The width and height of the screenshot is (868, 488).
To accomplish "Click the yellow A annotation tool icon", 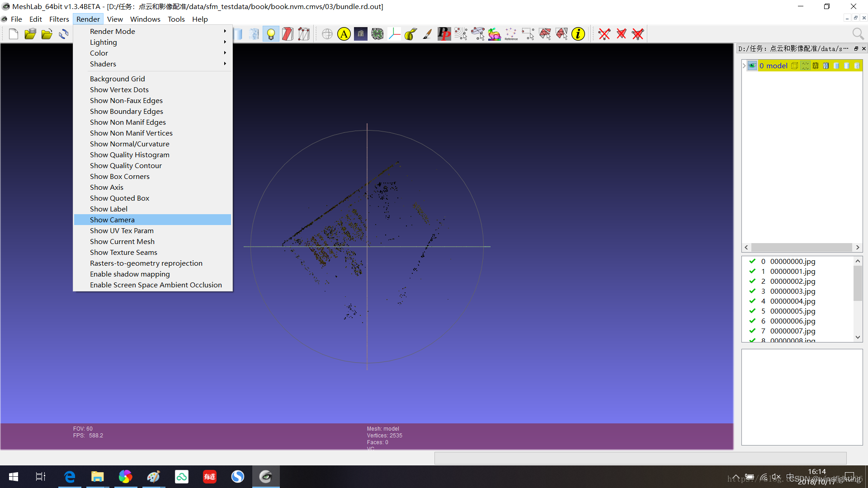I will click(344, 34).
